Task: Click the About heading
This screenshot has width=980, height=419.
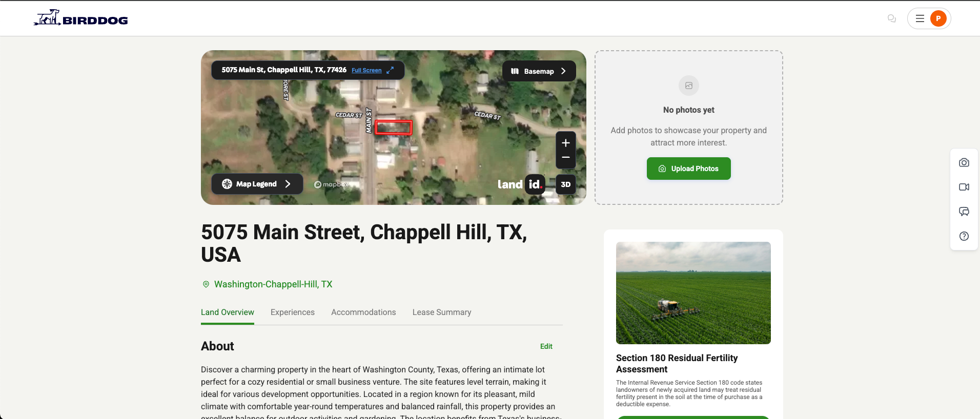Action: tap(217, 346)
